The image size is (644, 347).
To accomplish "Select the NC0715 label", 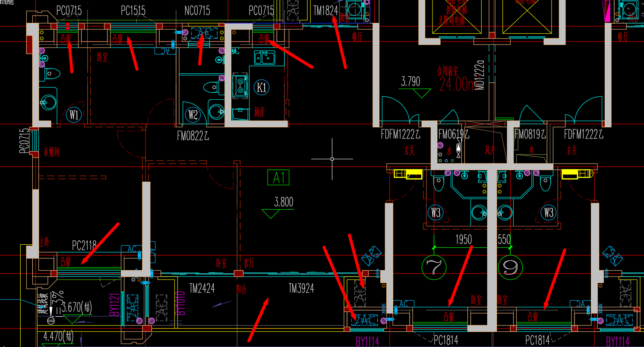I will [197, 11].
